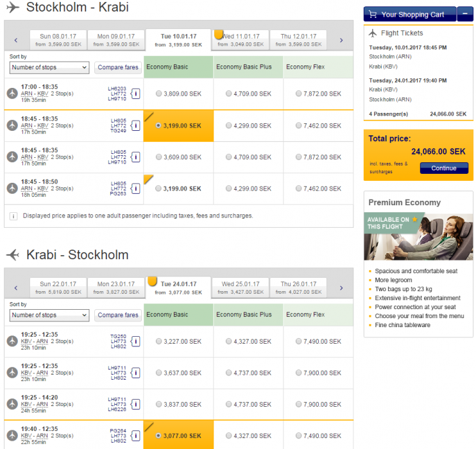Click airplane icon of 19:40 return flight

tap(12, 436)
